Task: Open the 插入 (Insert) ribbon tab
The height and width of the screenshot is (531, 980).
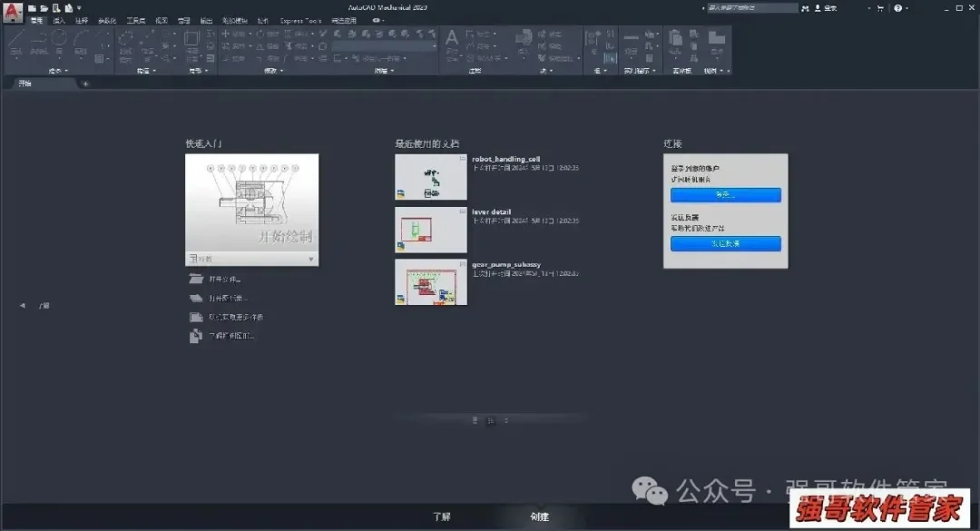Action: (59, 21)
